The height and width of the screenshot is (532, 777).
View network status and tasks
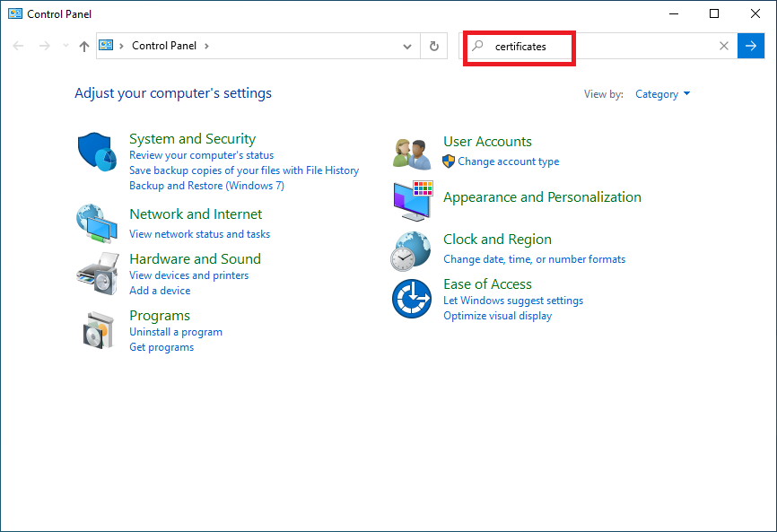200,234
